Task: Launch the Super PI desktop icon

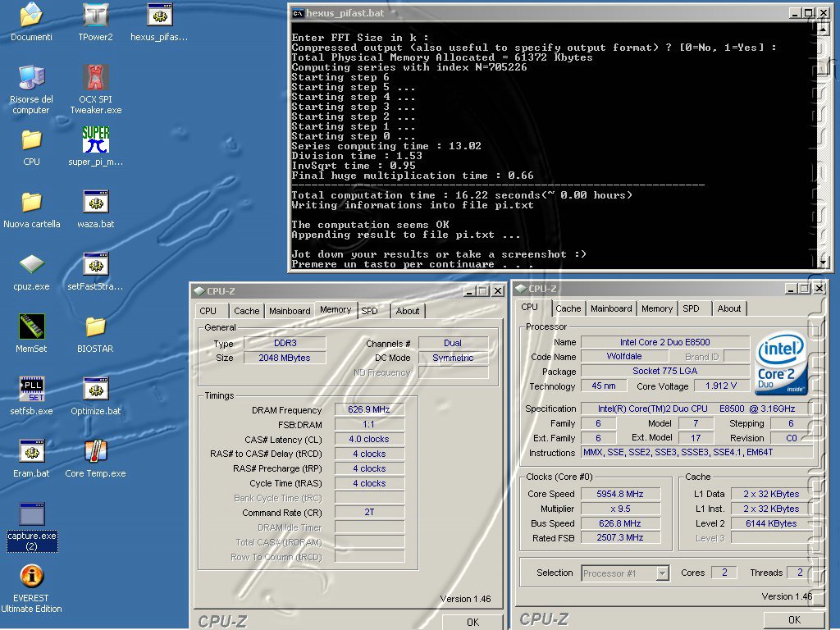Action: pyautogui.click(x=96, y=139)
